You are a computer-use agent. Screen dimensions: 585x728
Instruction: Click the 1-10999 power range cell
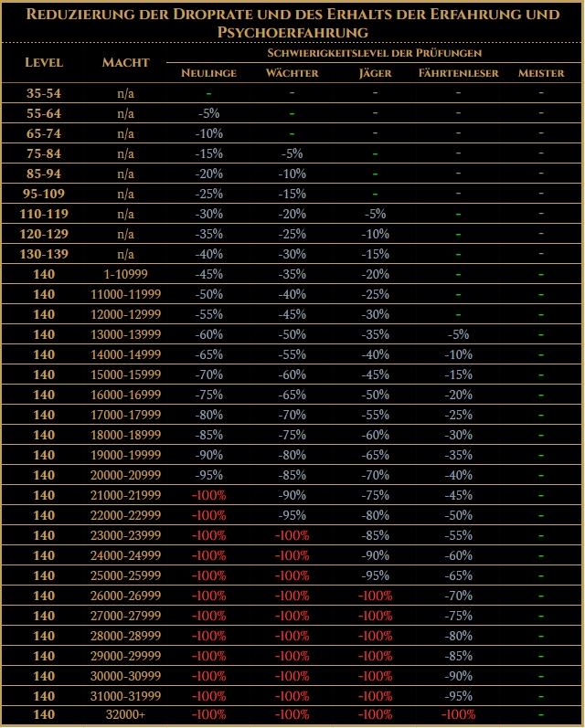[x=125, y=274]
